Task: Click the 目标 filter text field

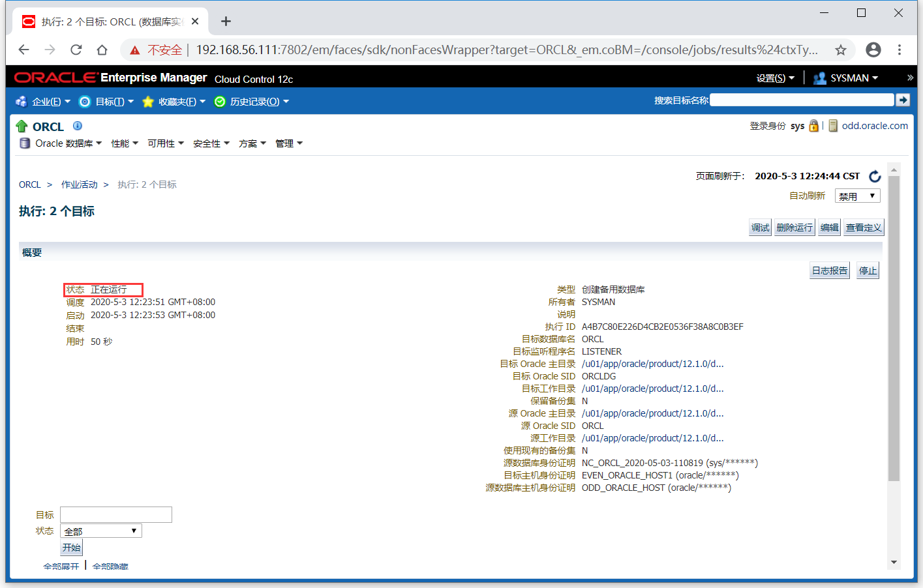Action: (116, 514)
